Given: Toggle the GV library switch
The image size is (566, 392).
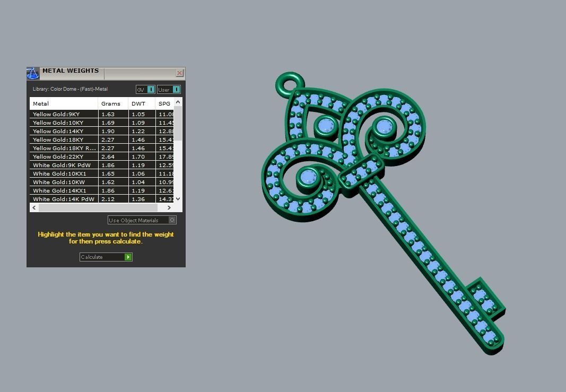Looking at the screenshot, I should pyautogui.click(x=145, y=90).
